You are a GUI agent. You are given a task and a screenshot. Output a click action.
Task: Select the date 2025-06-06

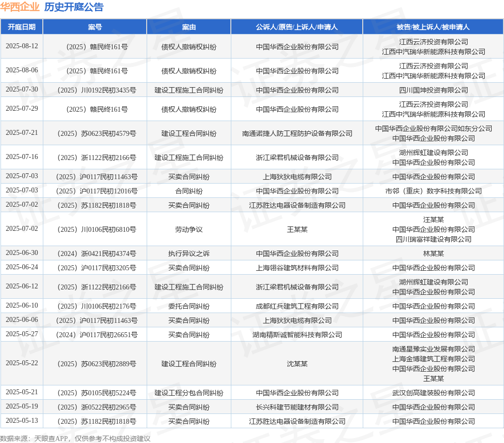click(22, 320)
